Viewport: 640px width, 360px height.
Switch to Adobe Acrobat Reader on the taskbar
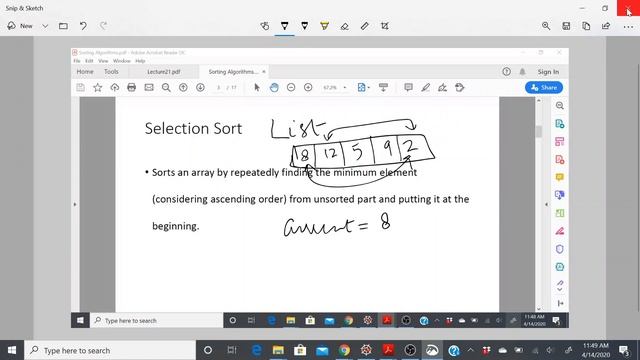point(388,350)
